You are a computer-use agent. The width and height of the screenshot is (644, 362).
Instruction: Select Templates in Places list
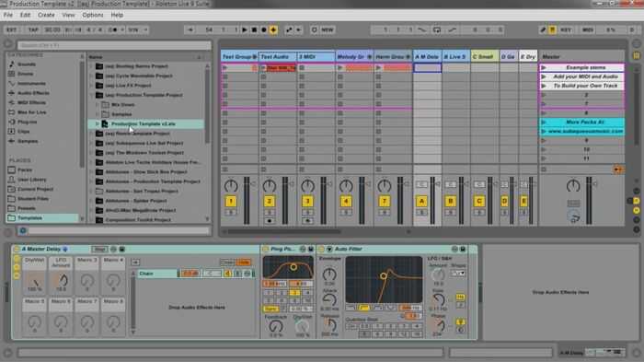pyautogui.click(x=42, y=218)
